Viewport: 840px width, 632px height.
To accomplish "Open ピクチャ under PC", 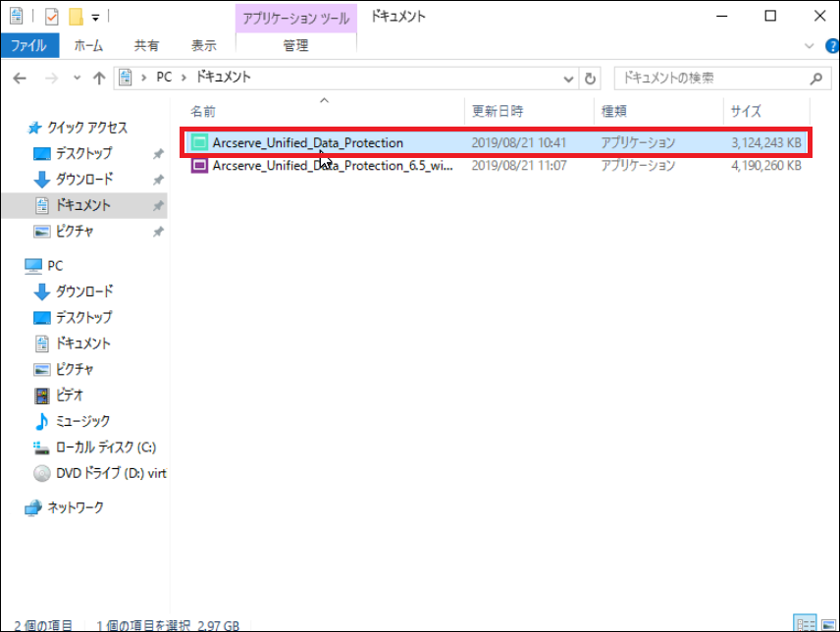I will click(75, 369).
